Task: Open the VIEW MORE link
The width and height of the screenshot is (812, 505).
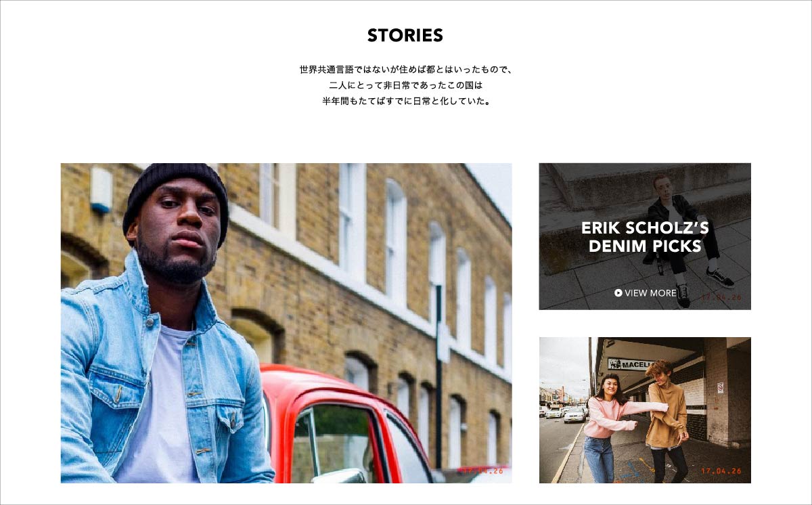Action: 646,293
